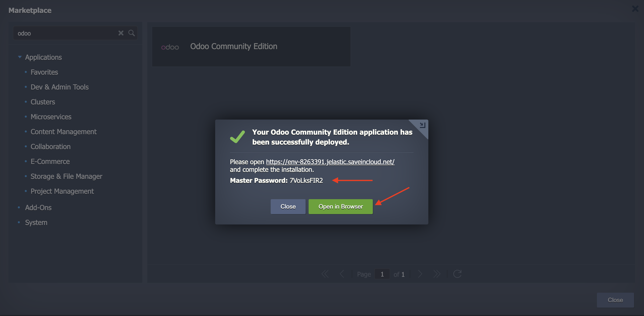Viewport: 644px width, 316px height.
Task: Click the odoo logo in the result card
Action: [170, 47]
